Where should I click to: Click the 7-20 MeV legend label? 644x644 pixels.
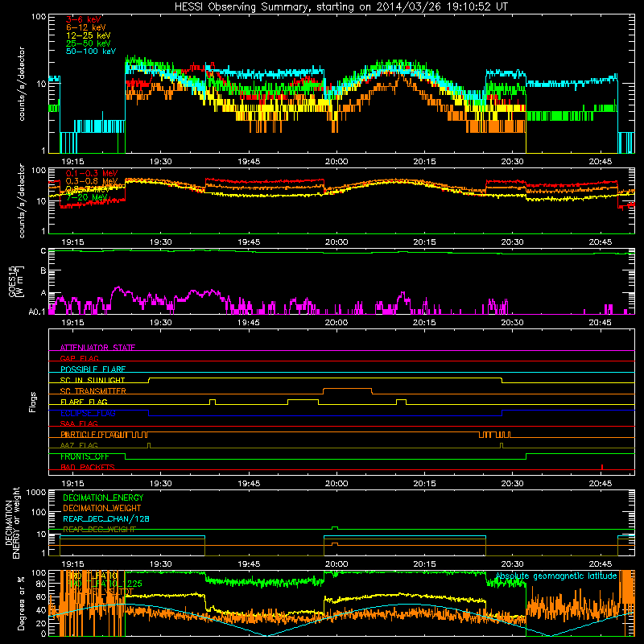(x=87, y=197)
